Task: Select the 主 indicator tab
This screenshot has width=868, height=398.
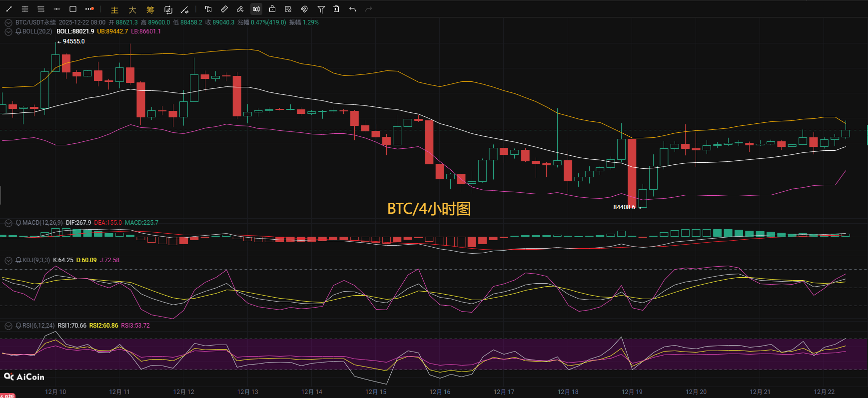Action: pos(114,9)
